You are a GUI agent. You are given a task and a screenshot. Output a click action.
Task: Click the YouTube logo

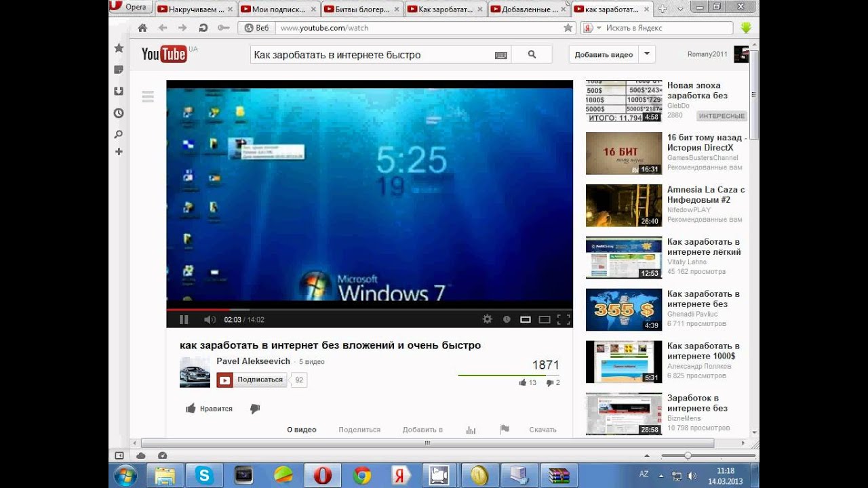click(x=165, y=54)
